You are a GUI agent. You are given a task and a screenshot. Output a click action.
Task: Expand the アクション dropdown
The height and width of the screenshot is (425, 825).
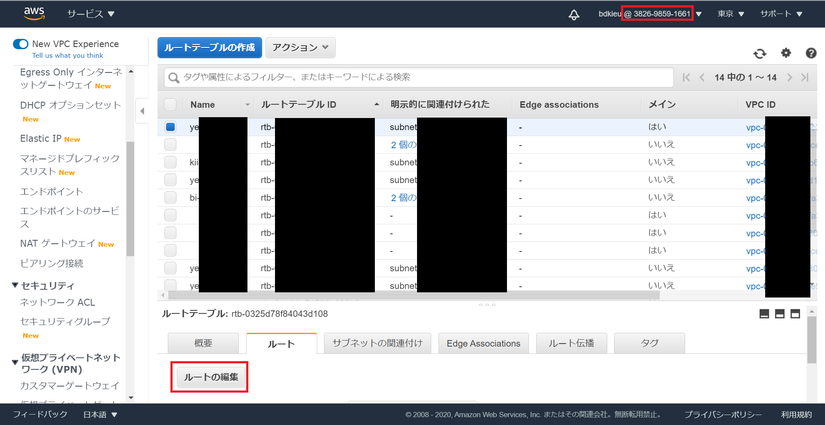pos(300,47)
